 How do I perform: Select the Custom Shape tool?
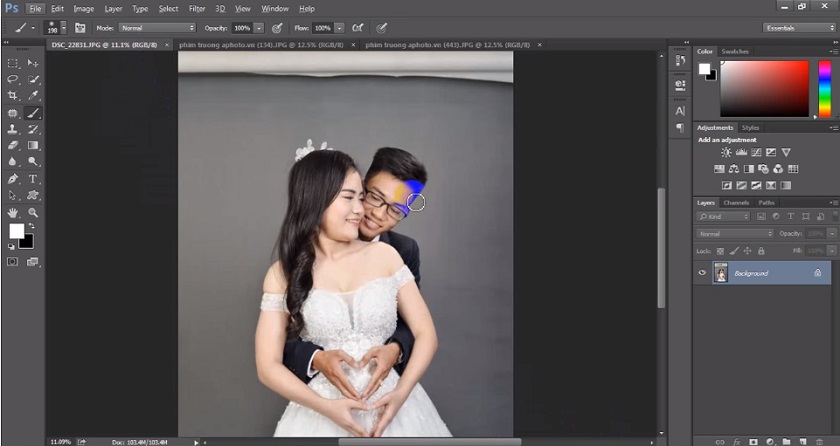coord(33,195)
